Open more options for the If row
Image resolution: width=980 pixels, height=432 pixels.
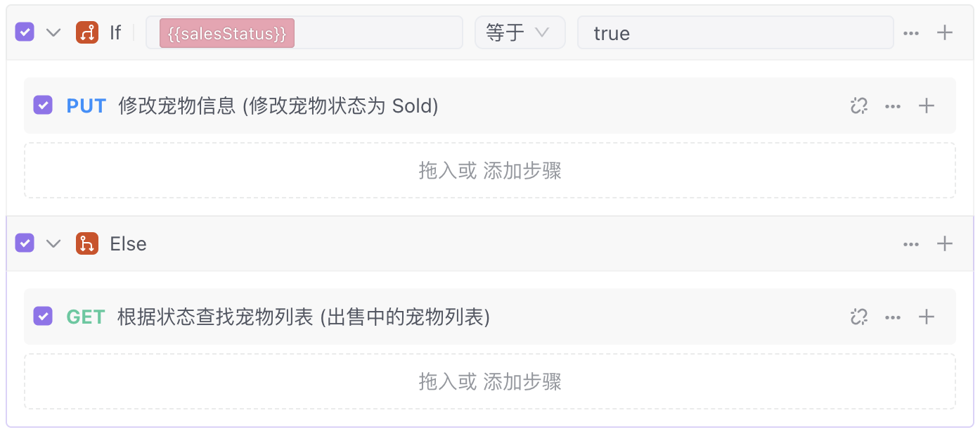(911, 33)
